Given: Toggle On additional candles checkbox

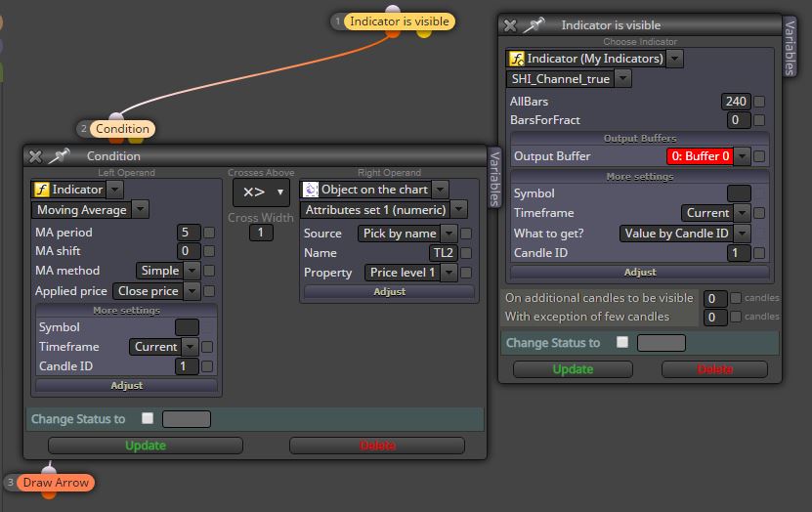Looking at the screenshot, I should click(736, 298).
